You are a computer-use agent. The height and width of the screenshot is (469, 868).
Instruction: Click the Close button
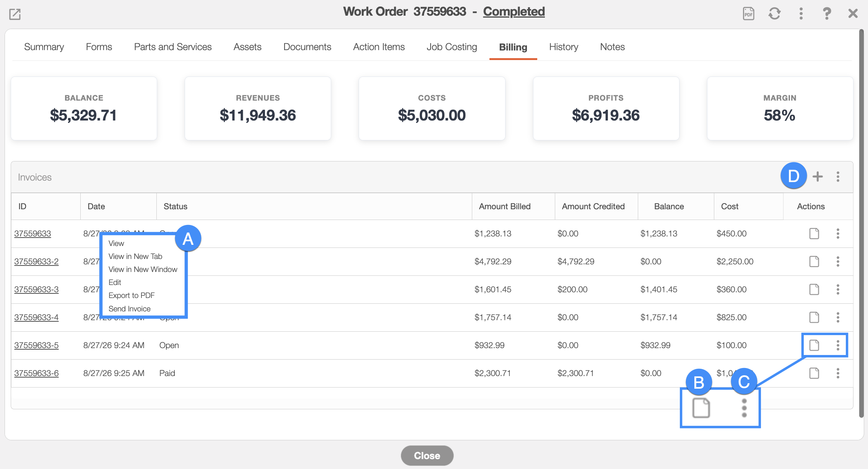point(427,456)
